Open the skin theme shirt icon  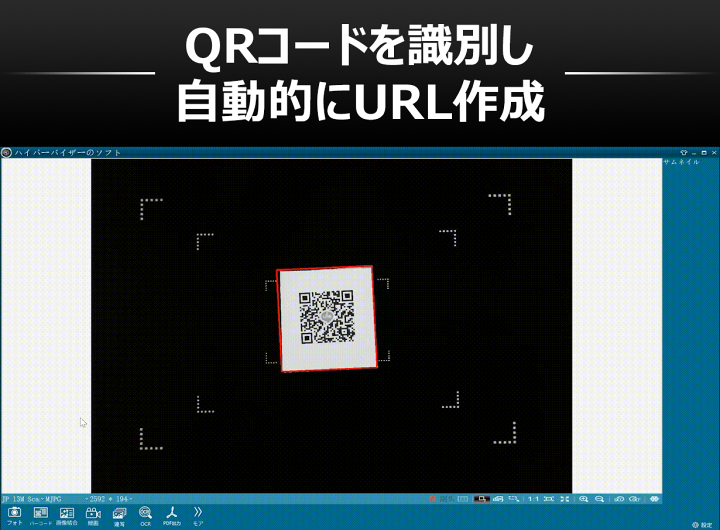[683, 152]
